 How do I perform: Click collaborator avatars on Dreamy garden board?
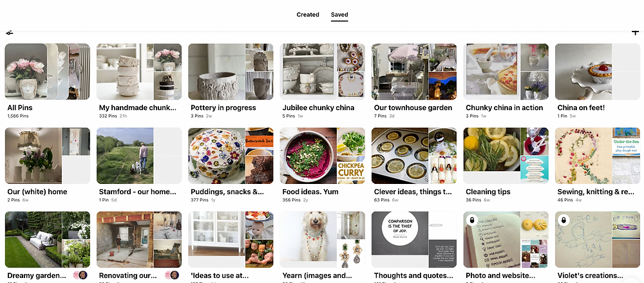[x=80, y=275]
